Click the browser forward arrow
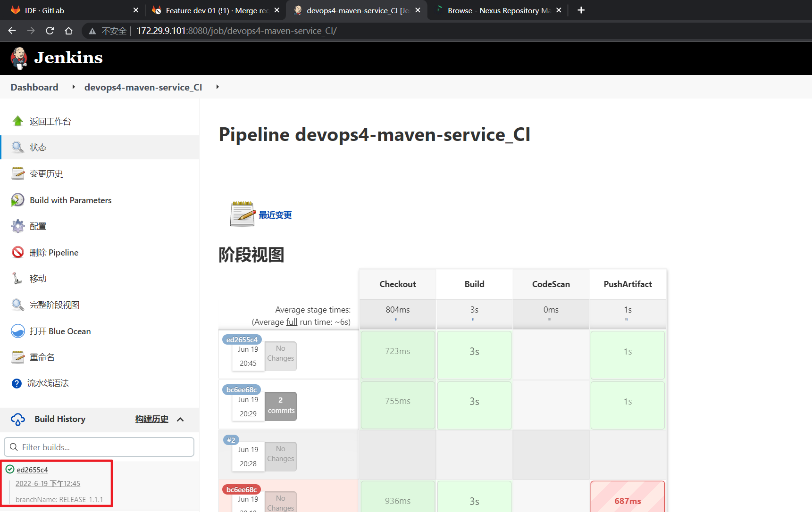Screen dimensions: 812x512 31,31
